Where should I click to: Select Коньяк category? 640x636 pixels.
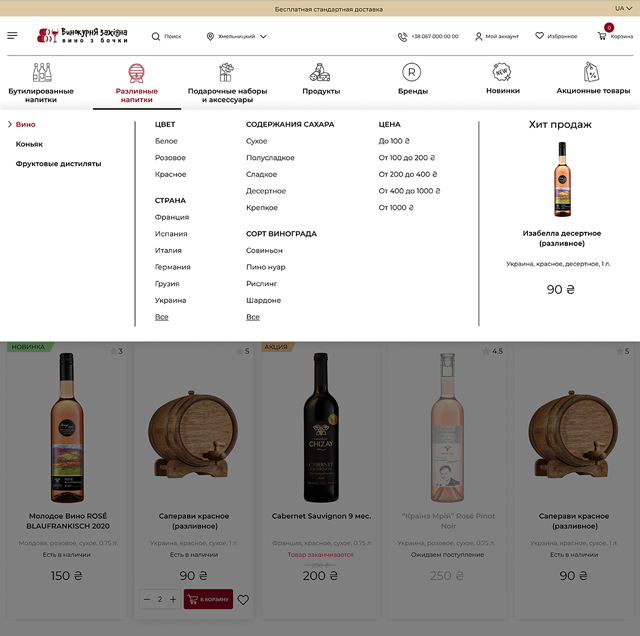click(29, 144)
